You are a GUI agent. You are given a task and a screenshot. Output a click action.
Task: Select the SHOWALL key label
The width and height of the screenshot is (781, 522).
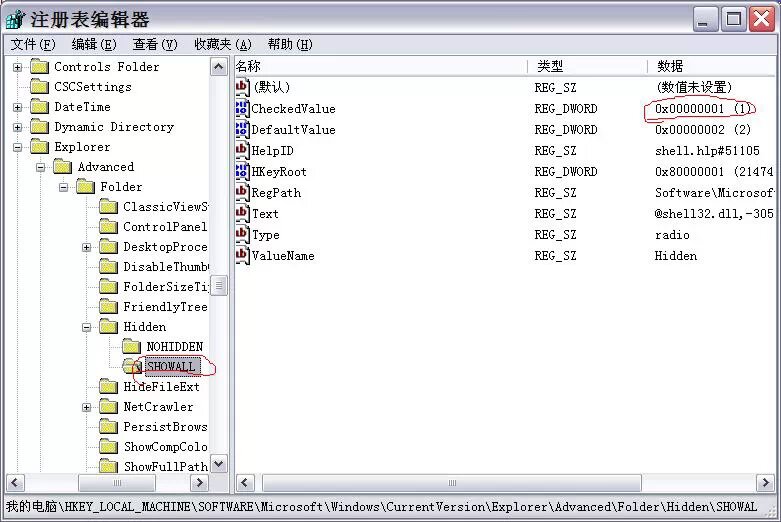tap(172, 367)
